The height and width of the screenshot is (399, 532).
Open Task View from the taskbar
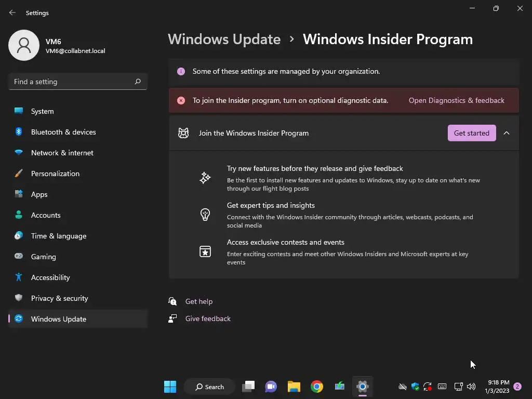(248, 387)
